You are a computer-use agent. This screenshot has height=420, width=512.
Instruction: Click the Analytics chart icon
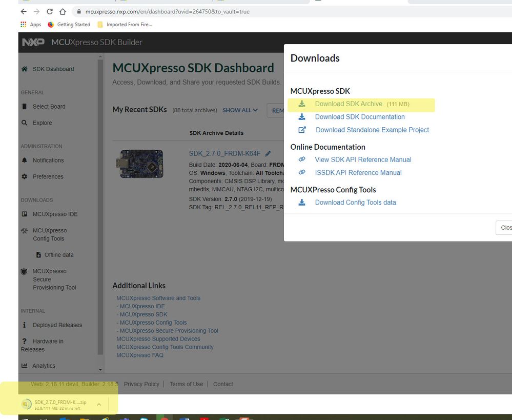tap(24, 366)
